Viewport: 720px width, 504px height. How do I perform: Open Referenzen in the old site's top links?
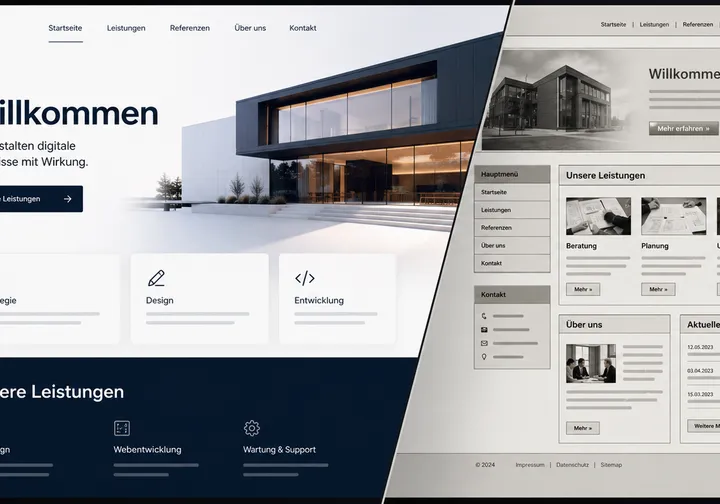[x=698, y=24]
